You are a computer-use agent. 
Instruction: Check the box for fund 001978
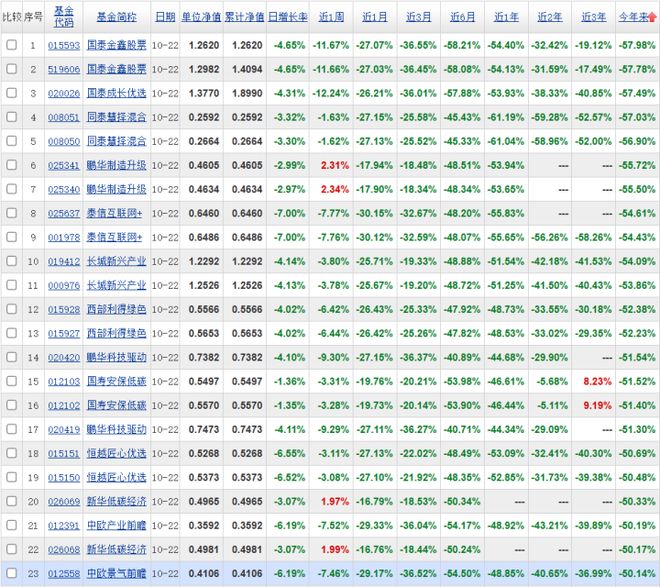(x=12, y=237)
